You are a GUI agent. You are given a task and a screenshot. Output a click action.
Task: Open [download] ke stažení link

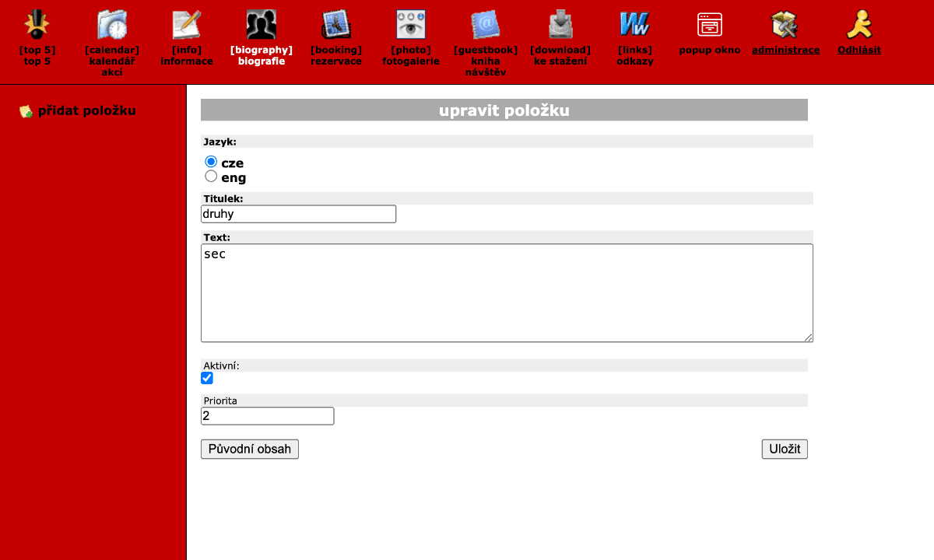pyautogui.click(x=560, y=55)
